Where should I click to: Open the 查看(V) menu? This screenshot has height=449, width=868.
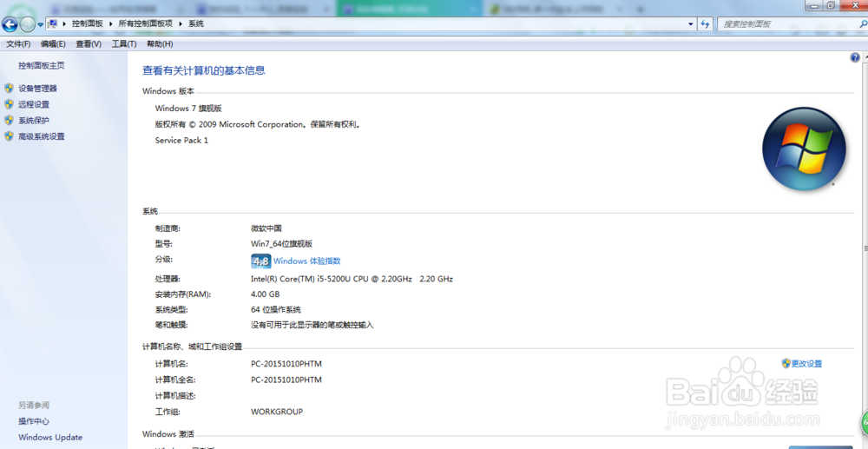[x=89, y=43]
